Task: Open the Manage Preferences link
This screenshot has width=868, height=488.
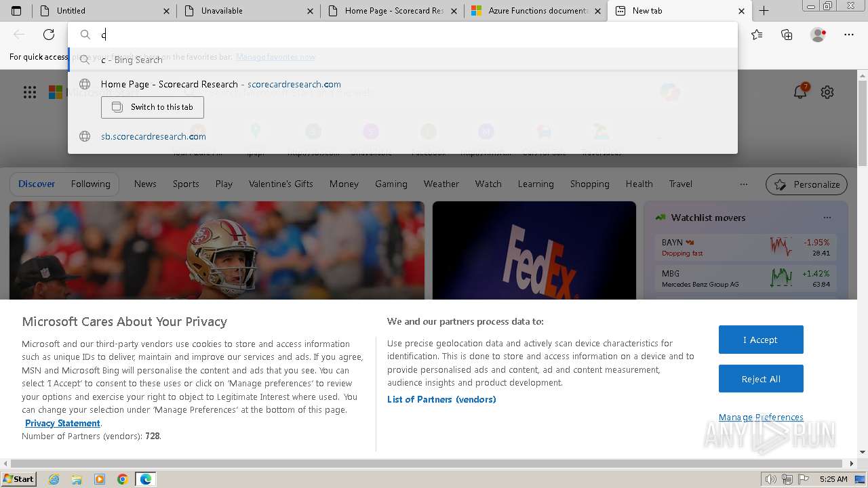Action: (x=761, y=417)
